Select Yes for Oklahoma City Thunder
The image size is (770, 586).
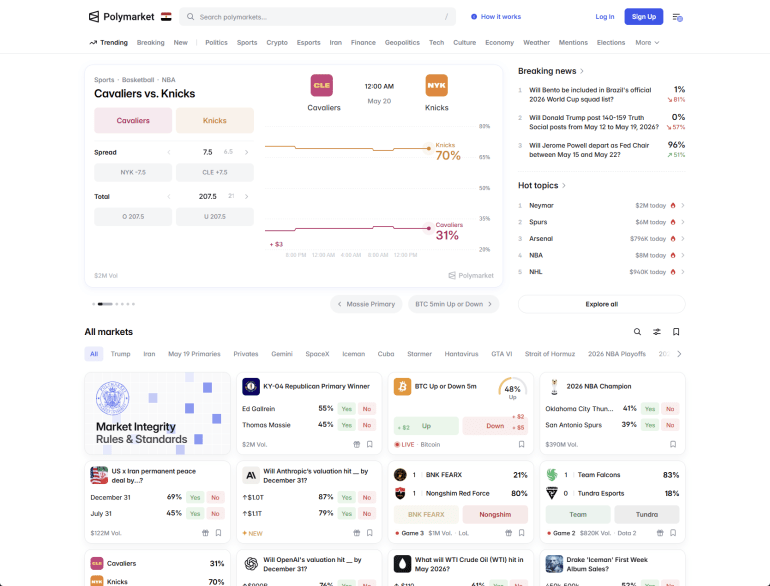coord(650,409)
